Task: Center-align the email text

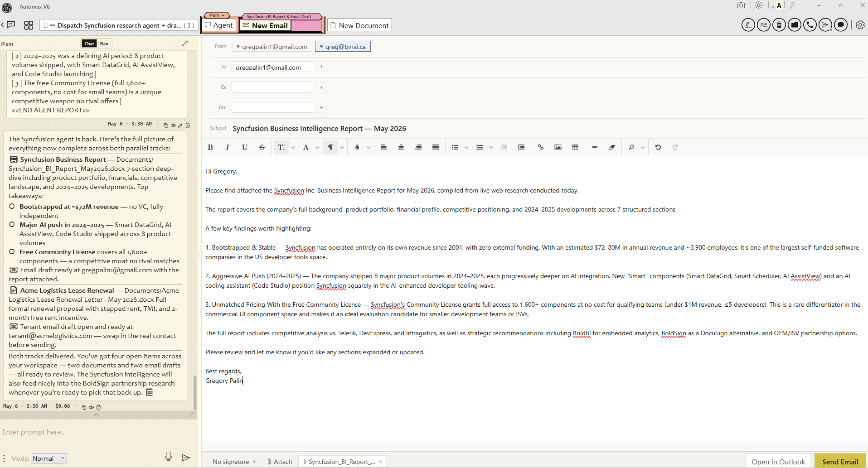Action: pos(401,147)
